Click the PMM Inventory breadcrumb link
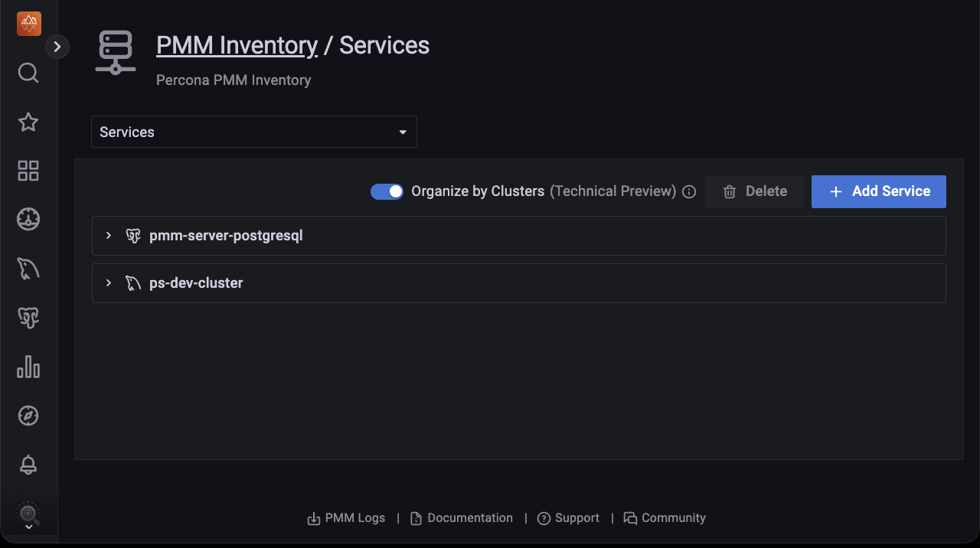Screen dimensions: 980x548 click(237, 46)
